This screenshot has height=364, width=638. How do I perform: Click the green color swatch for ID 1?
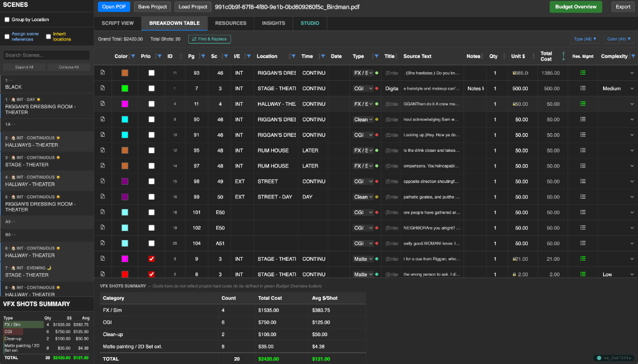tap(125, 88)
